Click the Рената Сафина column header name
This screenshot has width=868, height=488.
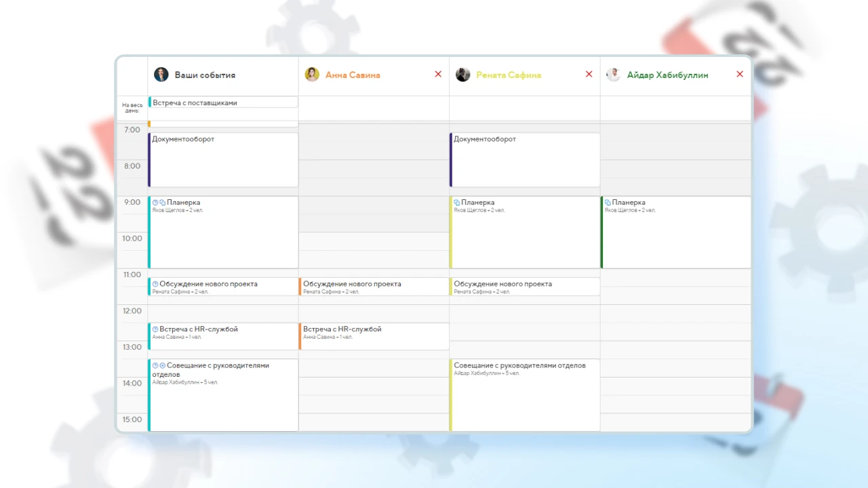click(509, 75)
